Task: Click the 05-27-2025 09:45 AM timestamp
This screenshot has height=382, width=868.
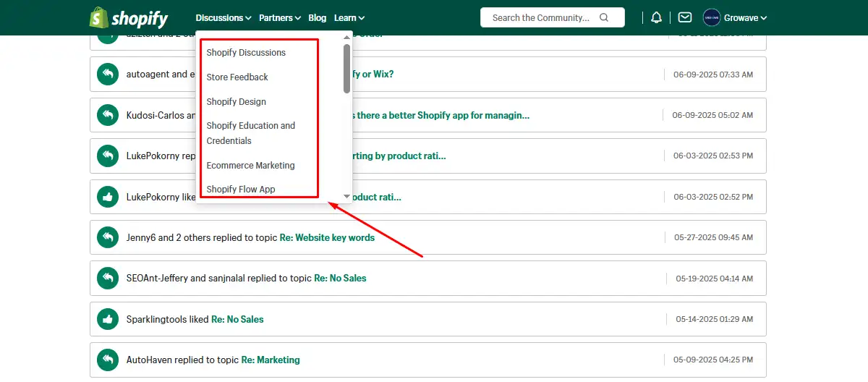Action: (x=712, y=237)
